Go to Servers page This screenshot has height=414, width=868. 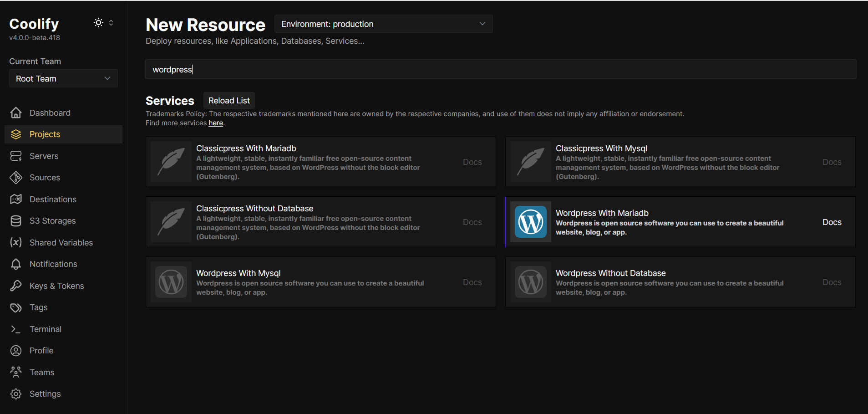[63, 156]
